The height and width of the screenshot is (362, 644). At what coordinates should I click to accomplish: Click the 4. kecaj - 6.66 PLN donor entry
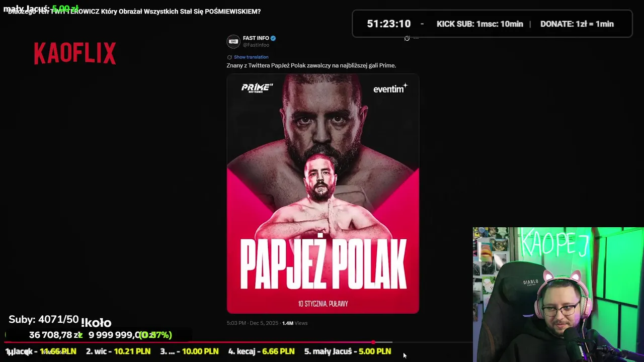(261, 351)
